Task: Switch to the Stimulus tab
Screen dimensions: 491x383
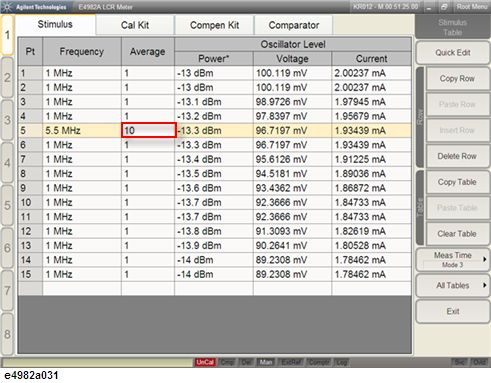Action: pyautogui.click(x=55, y=25)
